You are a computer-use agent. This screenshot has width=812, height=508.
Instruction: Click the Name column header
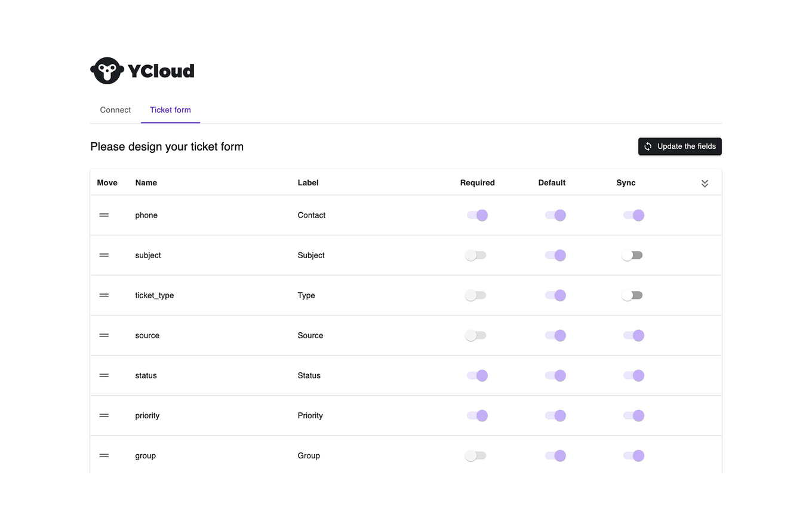(146, 183)
